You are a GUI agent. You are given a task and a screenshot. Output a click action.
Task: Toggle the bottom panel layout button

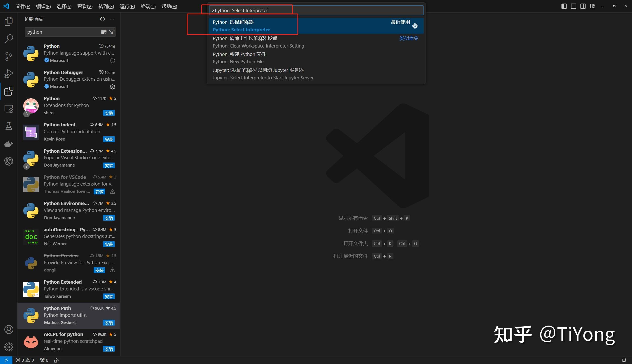click(x=573, y=6)
